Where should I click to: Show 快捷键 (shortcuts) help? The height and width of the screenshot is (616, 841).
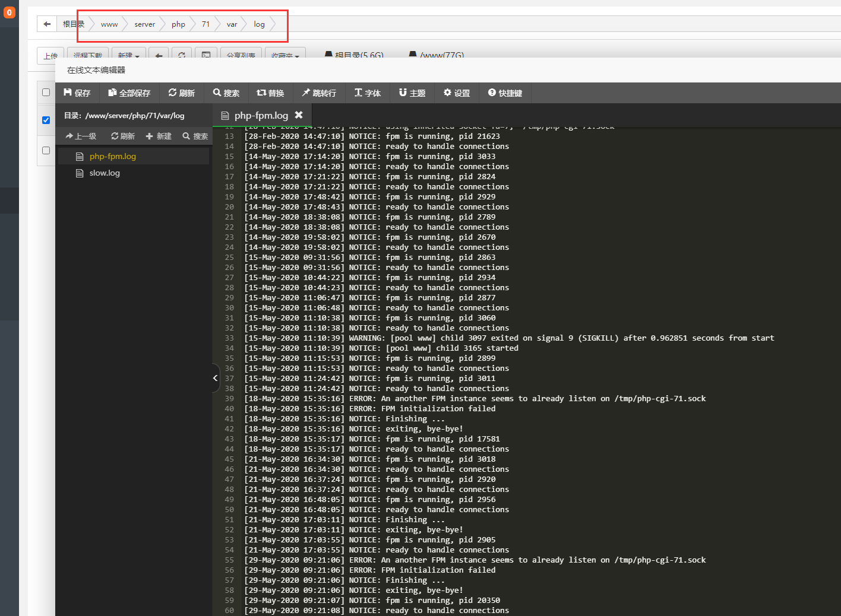(x=505, y=93)
